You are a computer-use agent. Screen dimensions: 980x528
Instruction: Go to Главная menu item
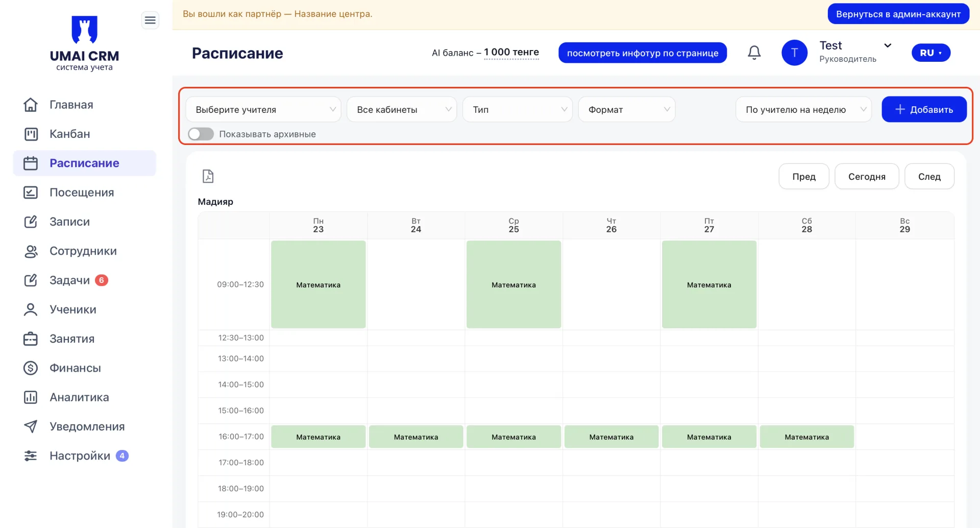pyautogui.click(x=84, y=105)
